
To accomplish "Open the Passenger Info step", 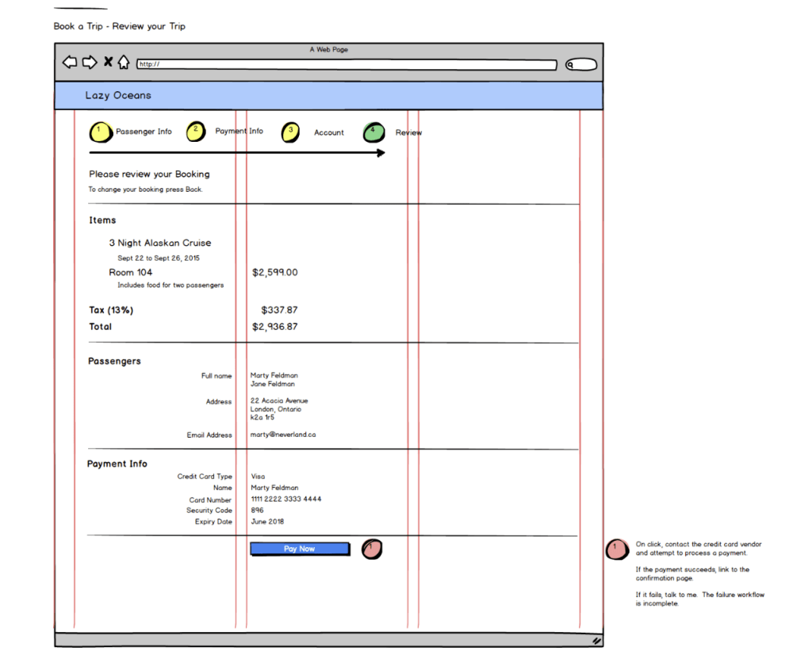I will (x=144, y=132).
